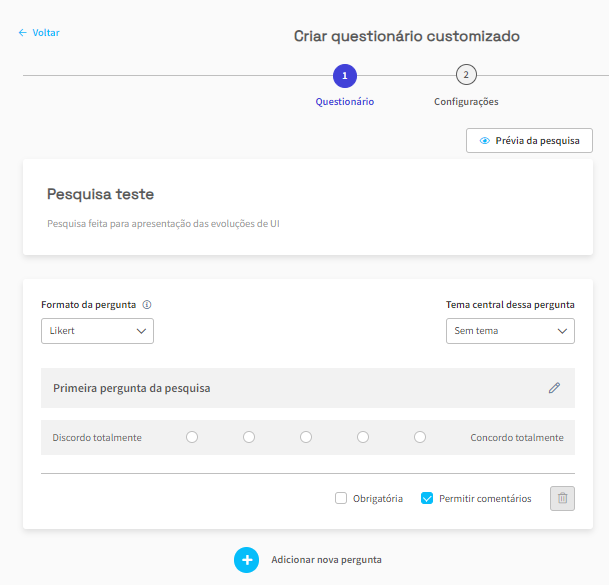Go to step 2 Configurações

(466, 75)
